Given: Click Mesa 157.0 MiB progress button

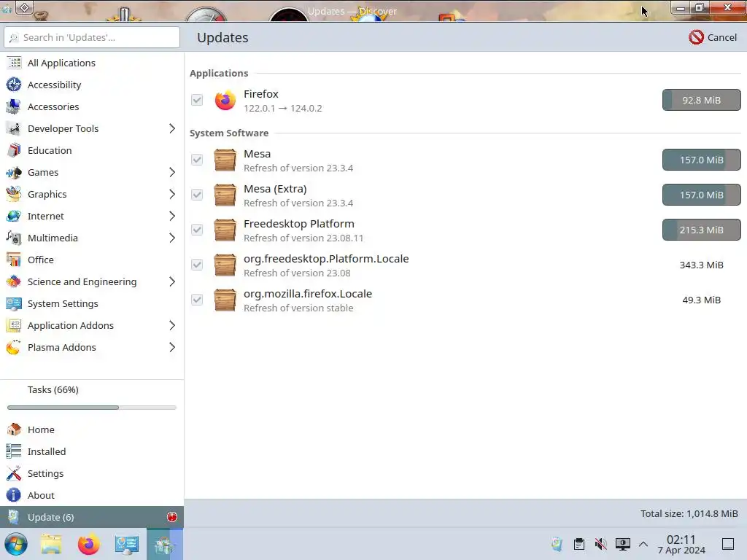Looking at the screenshot, I should coord(701,160).
